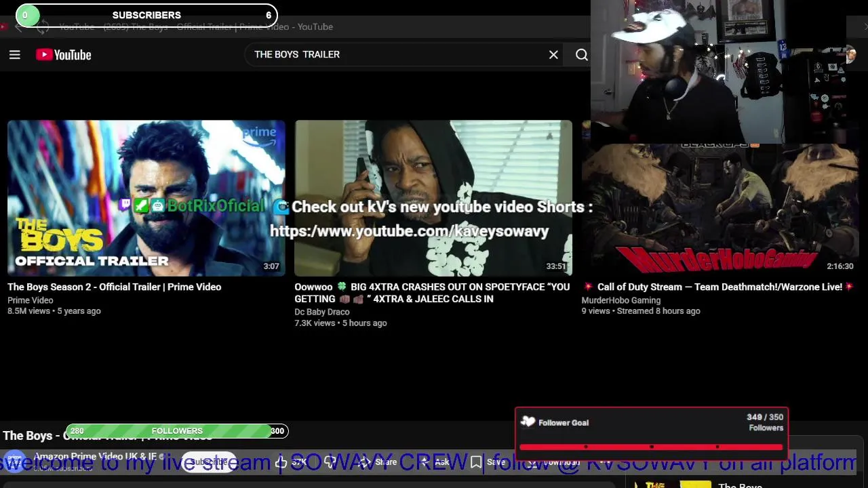Visit the MurderHobo Gaming channel
This screenshot has height=488, width=868.
point(620,300)
